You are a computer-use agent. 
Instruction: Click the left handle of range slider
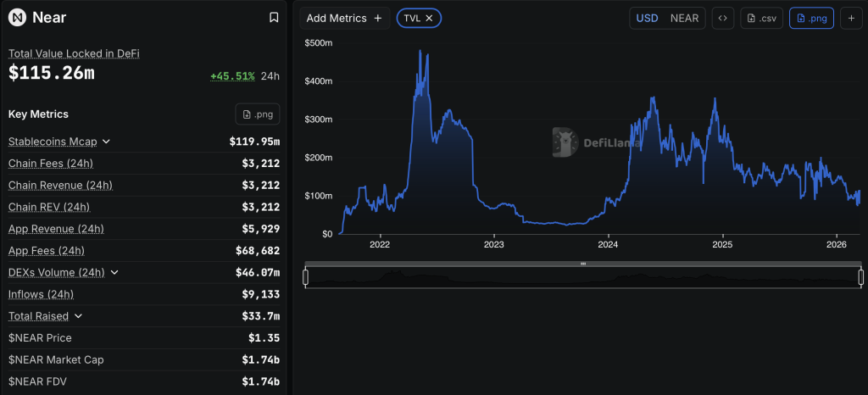pyautogui.click(x=306, y=277)
